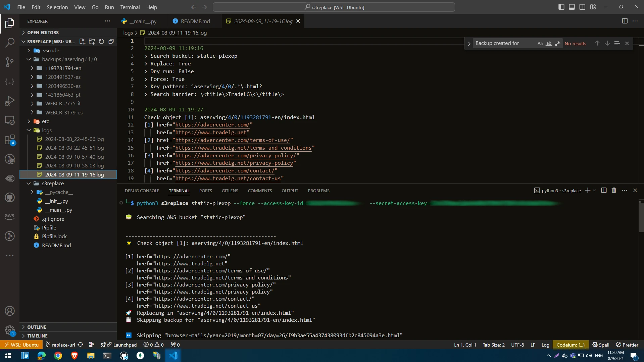644x362 pixels.
Task: Open 2024-08-08_22-45-06.log file
Action: click(74, 139)
